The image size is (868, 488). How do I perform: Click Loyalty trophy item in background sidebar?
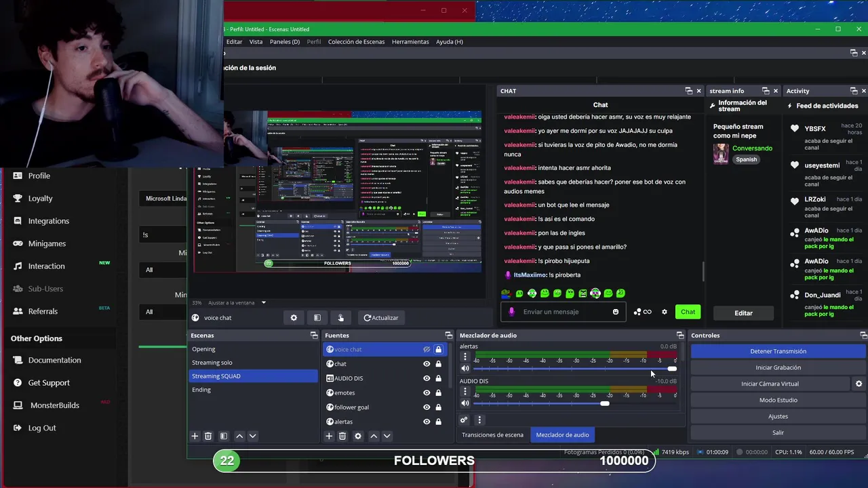(40, 198)
